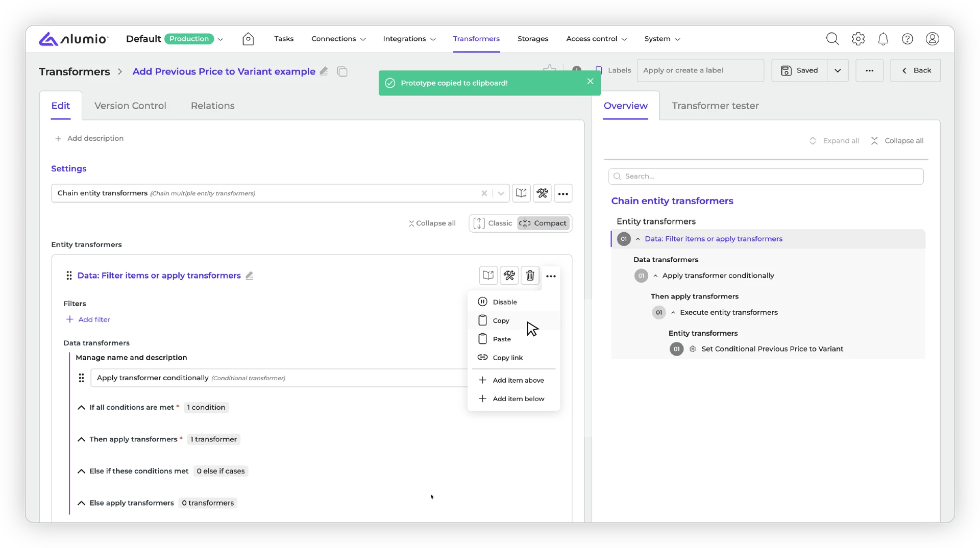Click the tools icon in Settings row

point(542,193)
